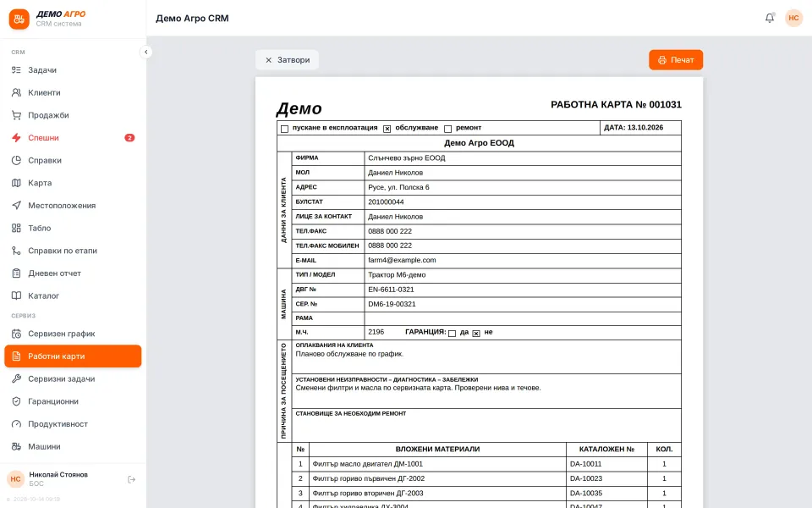
Task: Click the Демо Агро ЕООД company heading
Action: point(479,143)
